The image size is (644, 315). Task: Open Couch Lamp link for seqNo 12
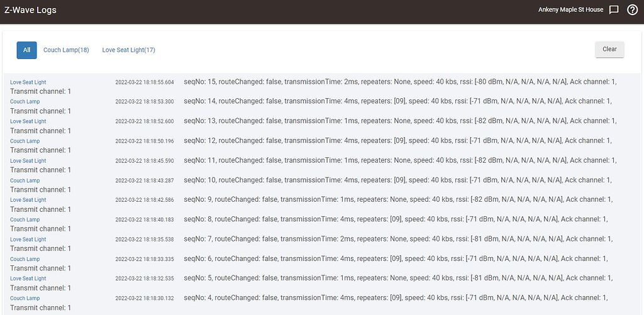(x=25, y=141)
